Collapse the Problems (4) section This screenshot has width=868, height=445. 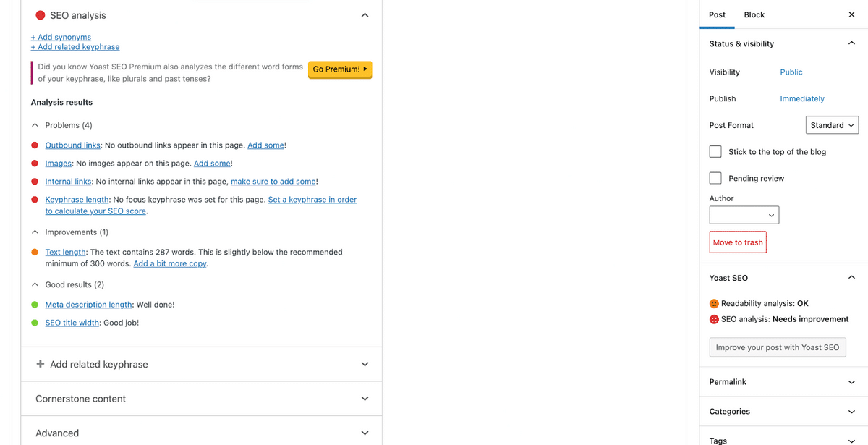click(x=35, y=125)
